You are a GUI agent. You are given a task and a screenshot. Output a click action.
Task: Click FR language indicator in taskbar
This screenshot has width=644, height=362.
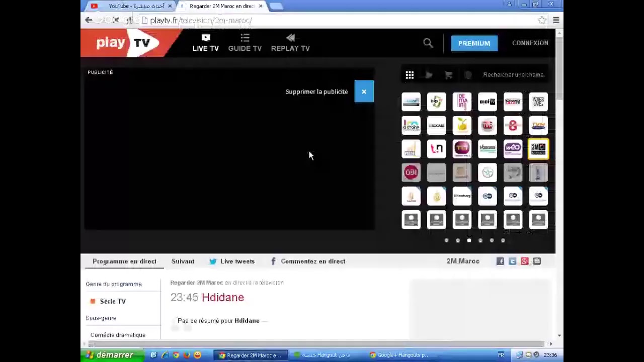pyautogui.click(x=501, y=355)
